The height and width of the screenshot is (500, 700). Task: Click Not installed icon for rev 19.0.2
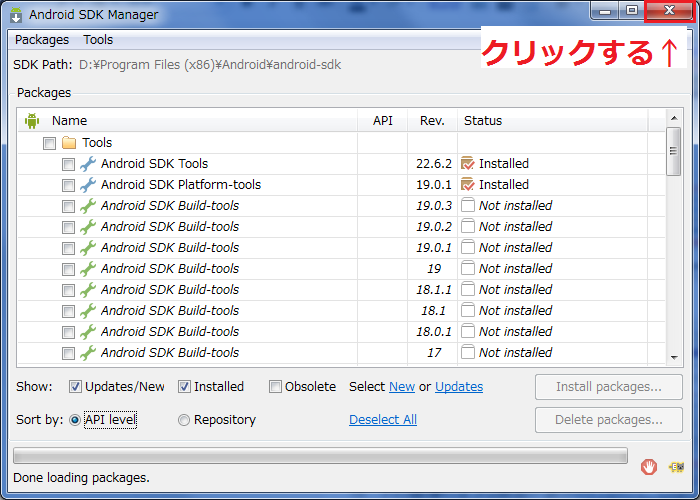point(467,226)
